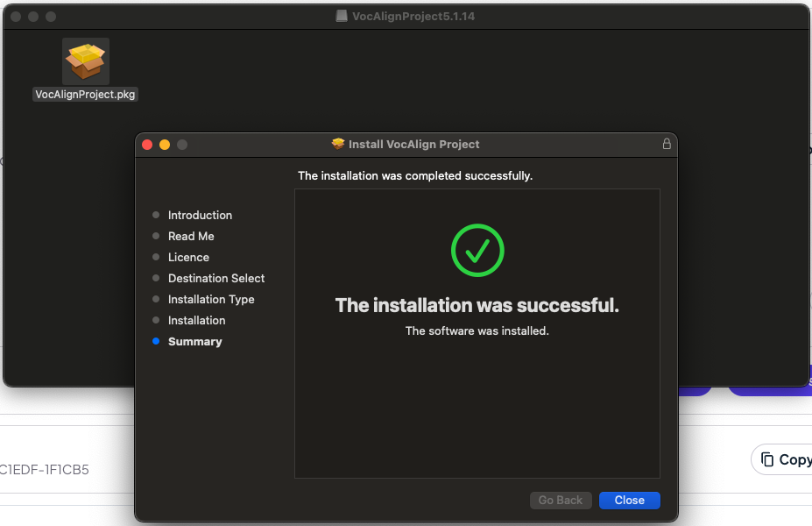The image size is (812, 526).
Task: Click the disk icon beside VocAlignProject5.1.14 title
Action: point(342,17)
